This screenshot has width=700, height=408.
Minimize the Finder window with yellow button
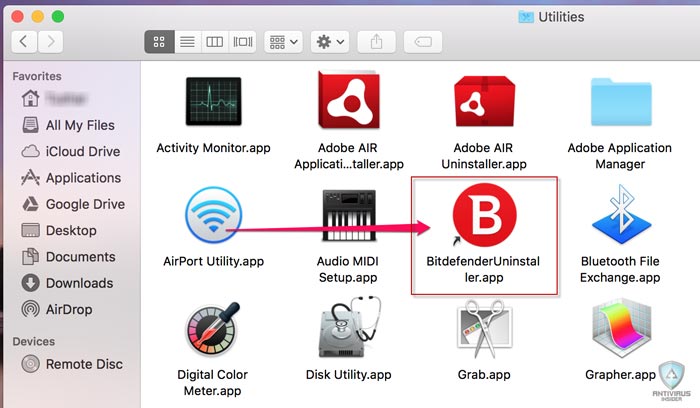tap(38, 17)
